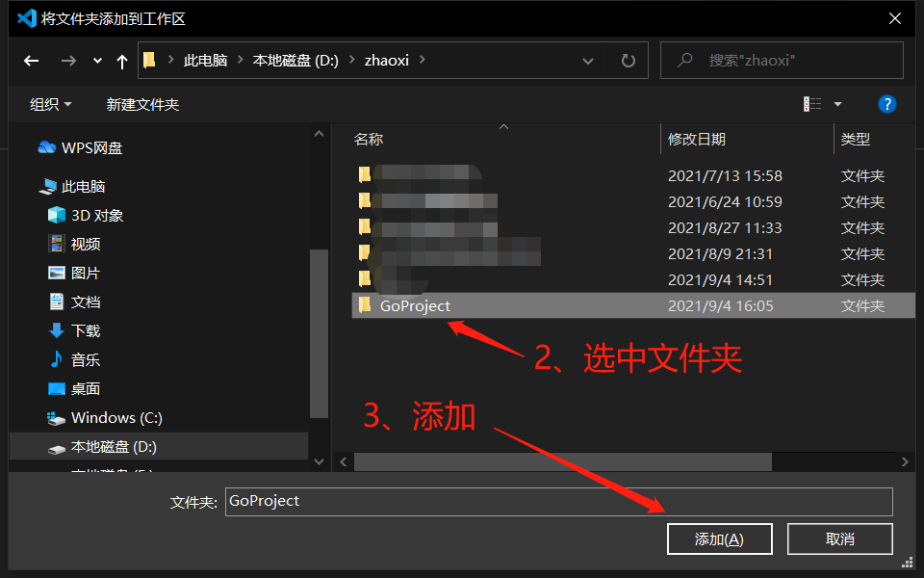
Task: Create a folder with 新建文件夹
Action: 142,104
